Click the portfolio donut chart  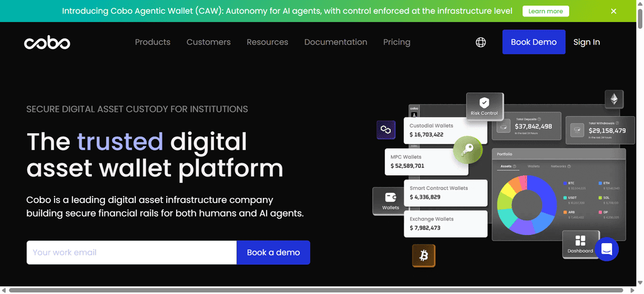(x=526, y=205)
